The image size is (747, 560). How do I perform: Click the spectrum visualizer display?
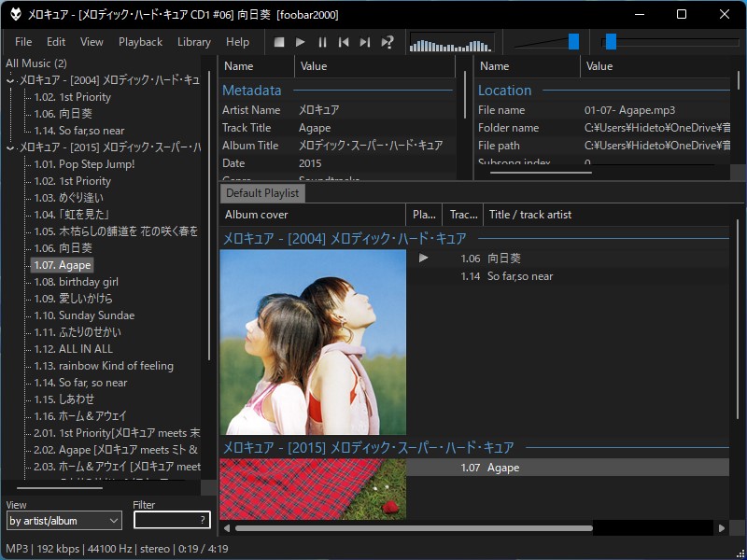click(x=451, y=42)
